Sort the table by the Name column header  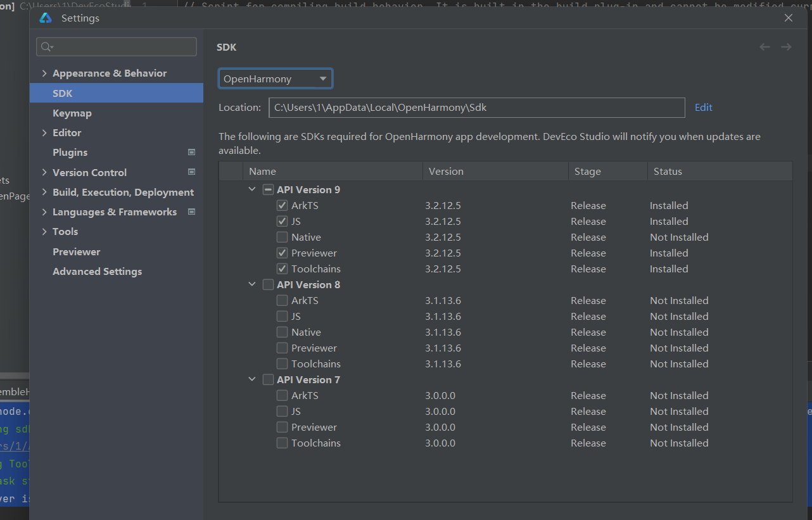[333, 171]
